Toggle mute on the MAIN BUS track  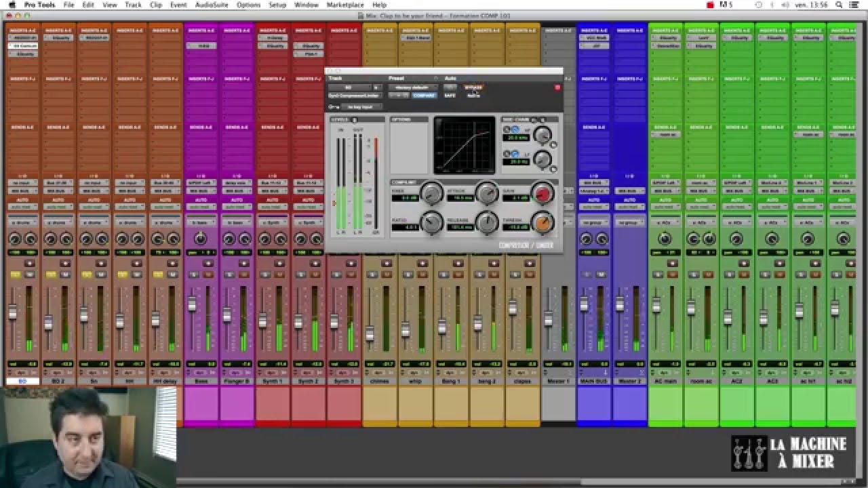pyautogui.click(x=601, y=274)
